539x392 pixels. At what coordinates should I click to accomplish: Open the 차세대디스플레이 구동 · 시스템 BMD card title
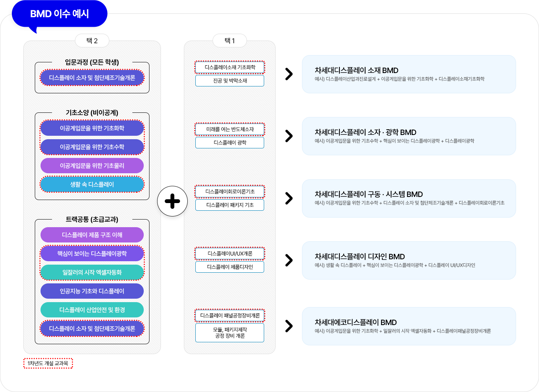coord(369,194)
